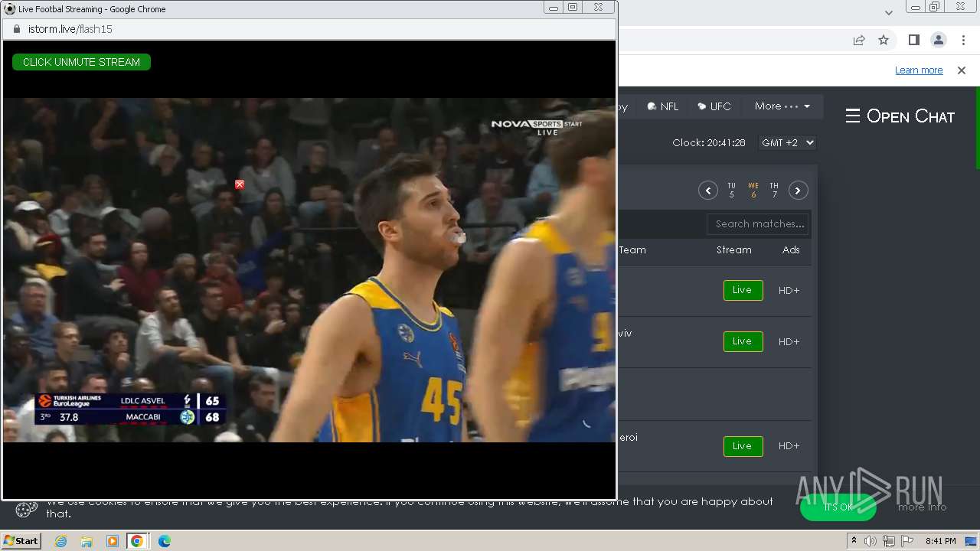This screenshot has width=980, height=551.
Task: Close the small red X ad marker on the video
Action: click(x=240, y=184)
